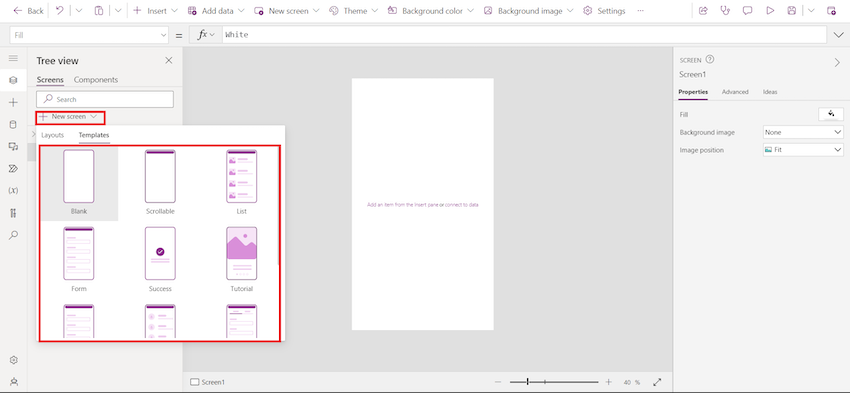Open the Insert plus icon in left rail
The height and width of the screenshot is (393, 850).
pyautogui.click(x=14, y=102)
